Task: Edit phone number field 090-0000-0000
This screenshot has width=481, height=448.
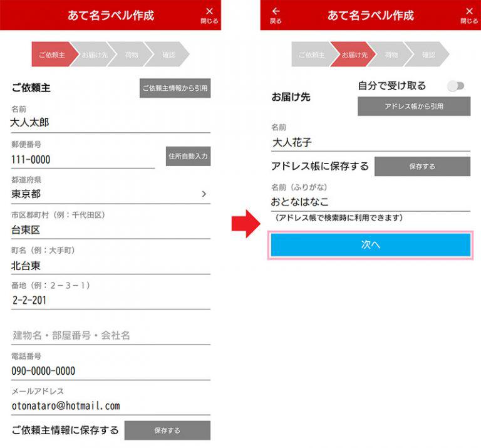Action: pos(111,371)
